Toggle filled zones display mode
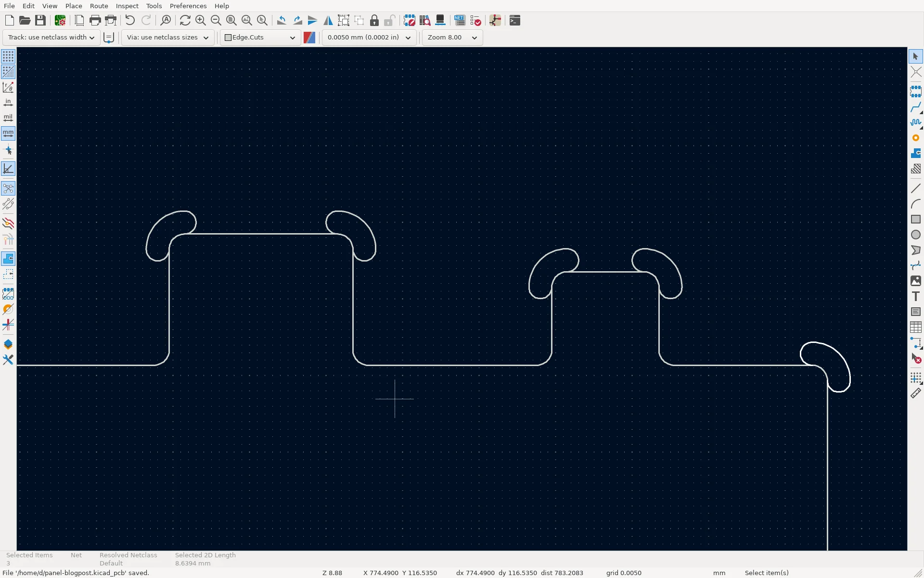 coord(8,259)
